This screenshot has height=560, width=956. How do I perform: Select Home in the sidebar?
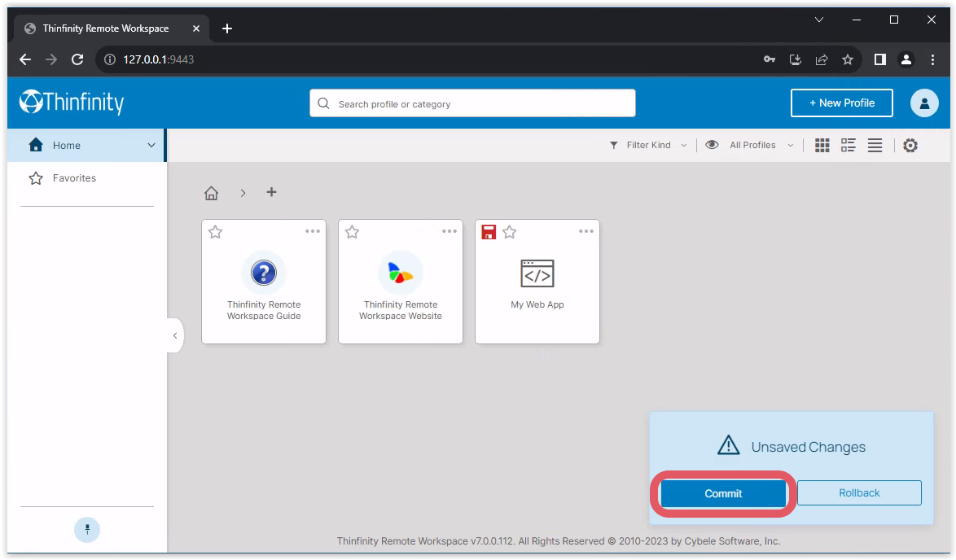pyautogui.click(x=86, y=145)
